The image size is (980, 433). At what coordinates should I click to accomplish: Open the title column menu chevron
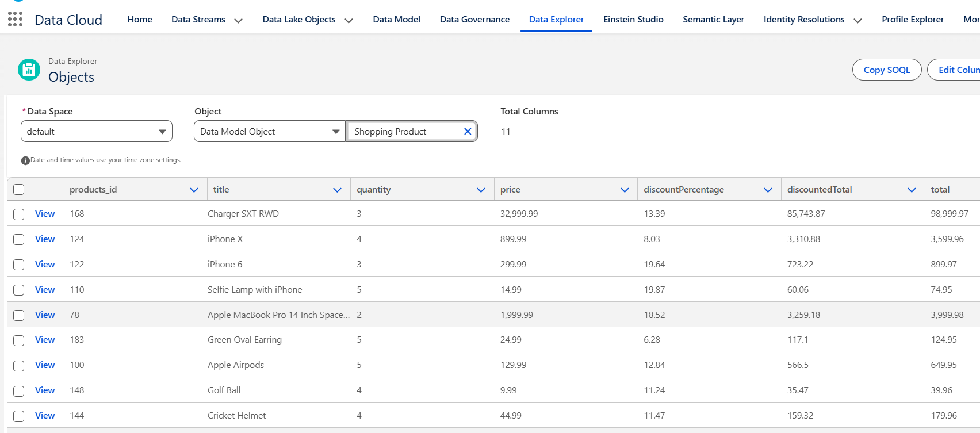click(x=337, y=190)
